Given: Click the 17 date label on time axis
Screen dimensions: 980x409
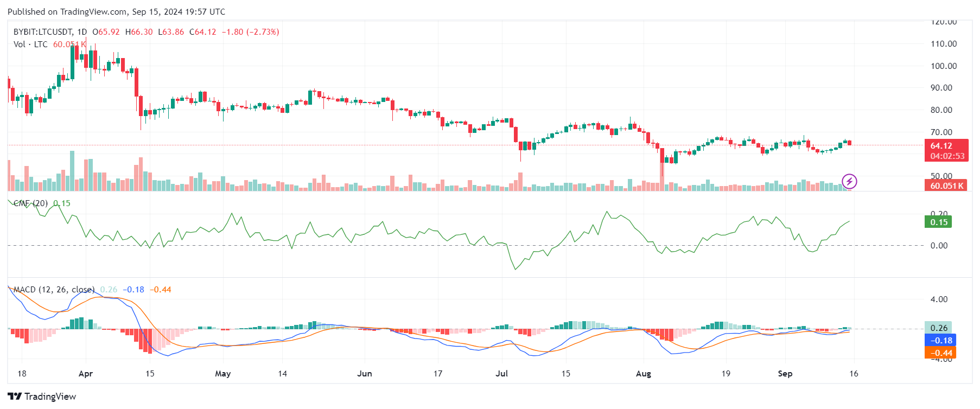Looking at the screenshot, I should [x=438, y=374].
